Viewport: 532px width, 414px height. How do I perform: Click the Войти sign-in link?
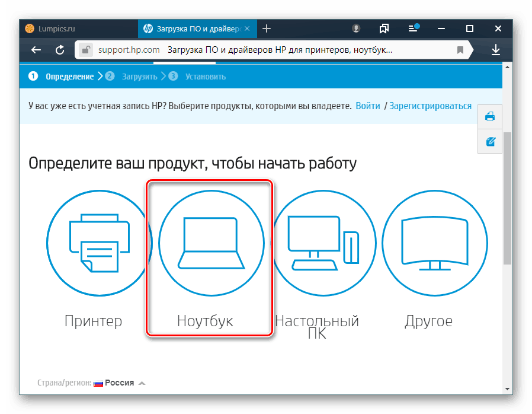(367, 105)
